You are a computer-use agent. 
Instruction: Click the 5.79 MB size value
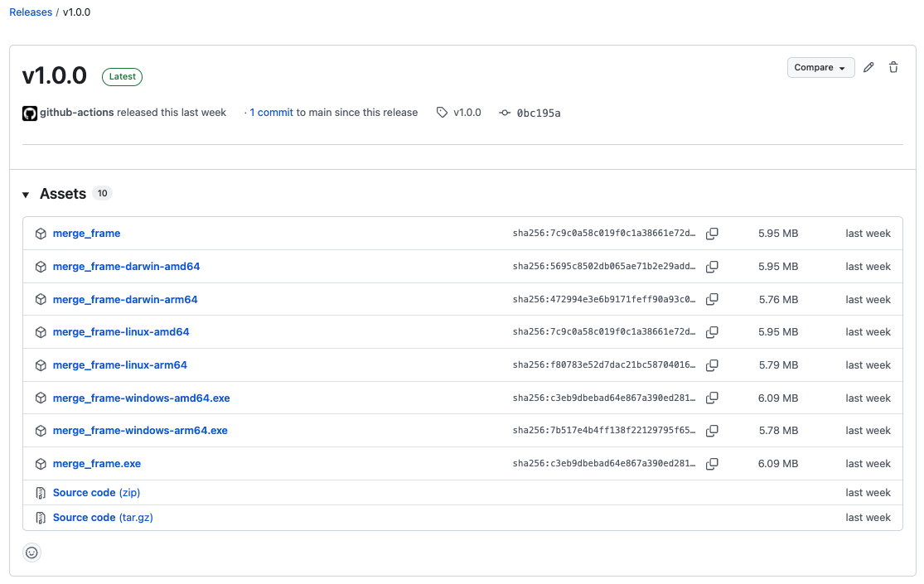[778, 364]
